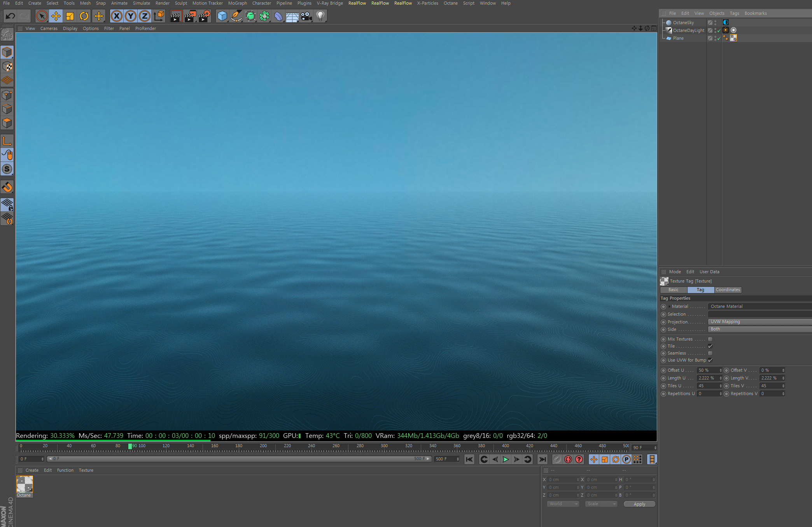This screenshot has width=812, height=527.
Task: Open Edit Render Settings icon
Action: pos(205,16)
